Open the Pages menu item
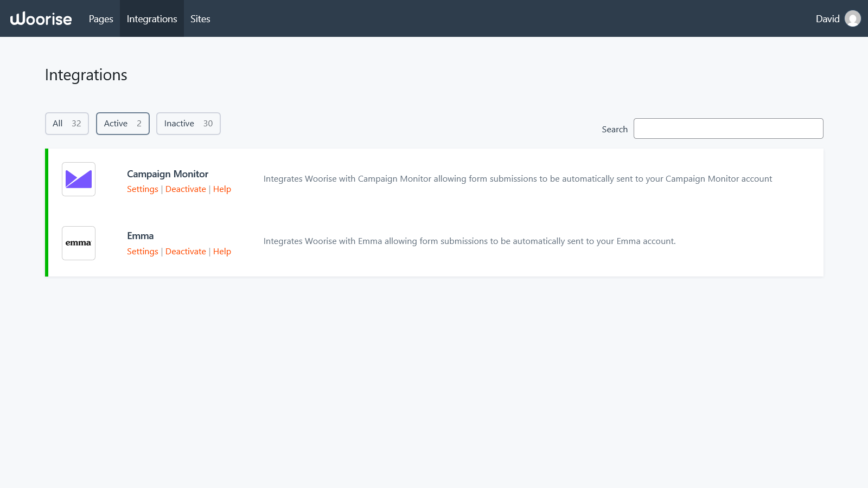868x488 pixels. [101, 19]
